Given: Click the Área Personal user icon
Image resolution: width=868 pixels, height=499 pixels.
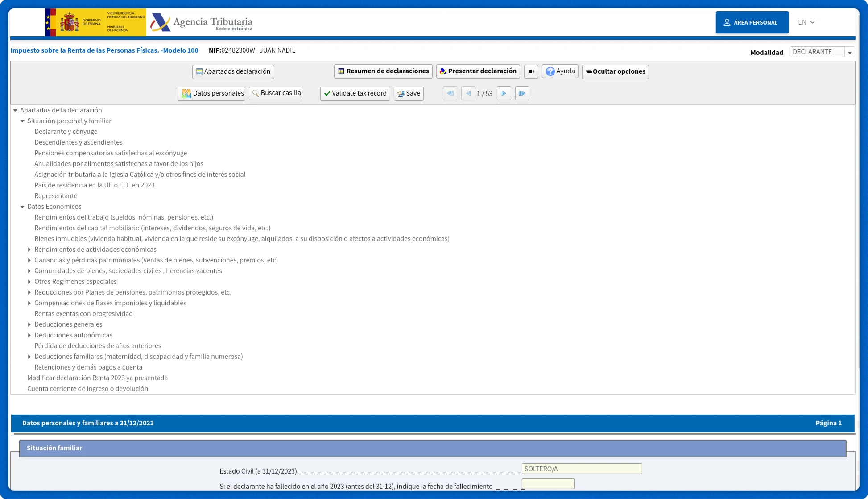Looking at the screenshot, I should click(x=727, y=22).
